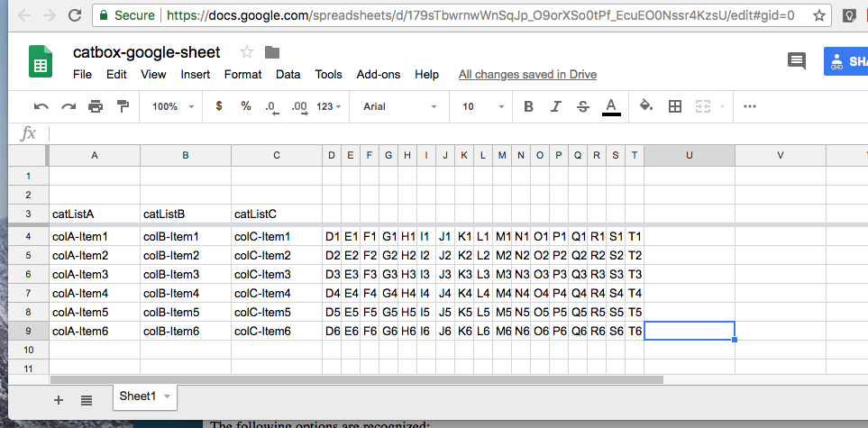Reload the page in the browser

coord(75,15)
